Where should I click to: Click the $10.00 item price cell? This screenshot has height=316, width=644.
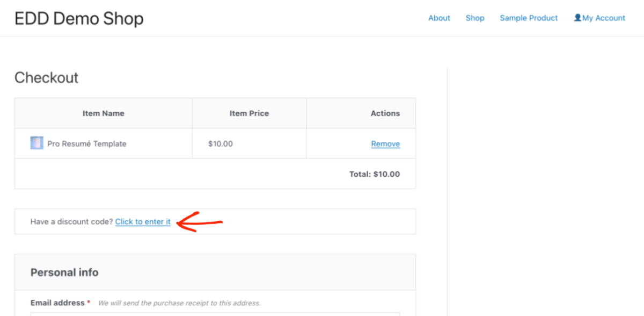pos(220,143)
